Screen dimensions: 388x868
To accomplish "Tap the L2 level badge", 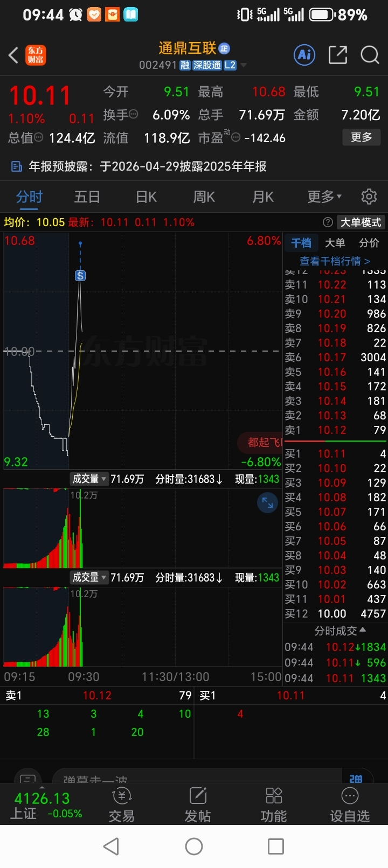I will tap(230, 65).
